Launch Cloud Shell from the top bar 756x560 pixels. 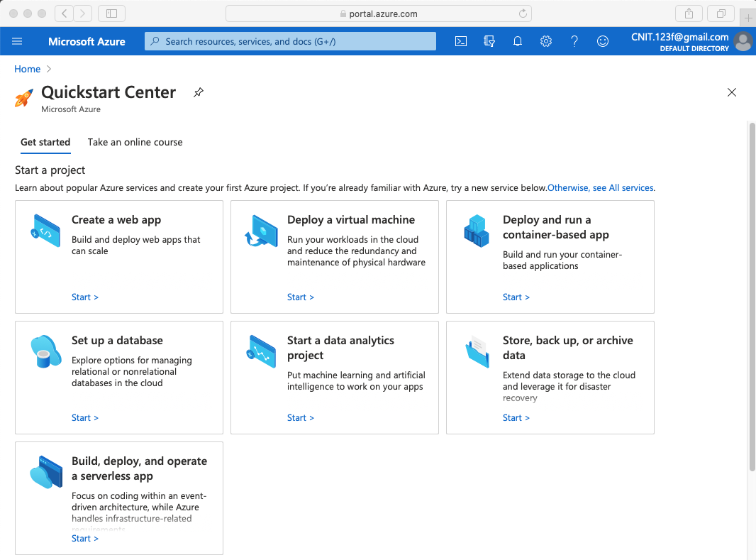point(461,41)
